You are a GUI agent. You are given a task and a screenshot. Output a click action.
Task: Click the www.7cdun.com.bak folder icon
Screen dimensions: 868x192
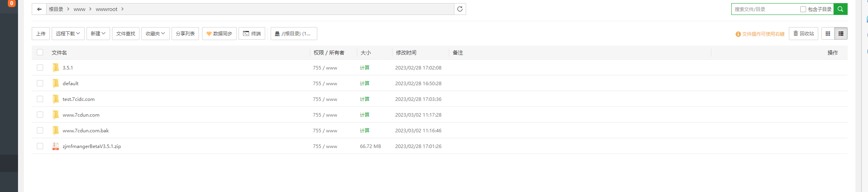coord(56,130)
